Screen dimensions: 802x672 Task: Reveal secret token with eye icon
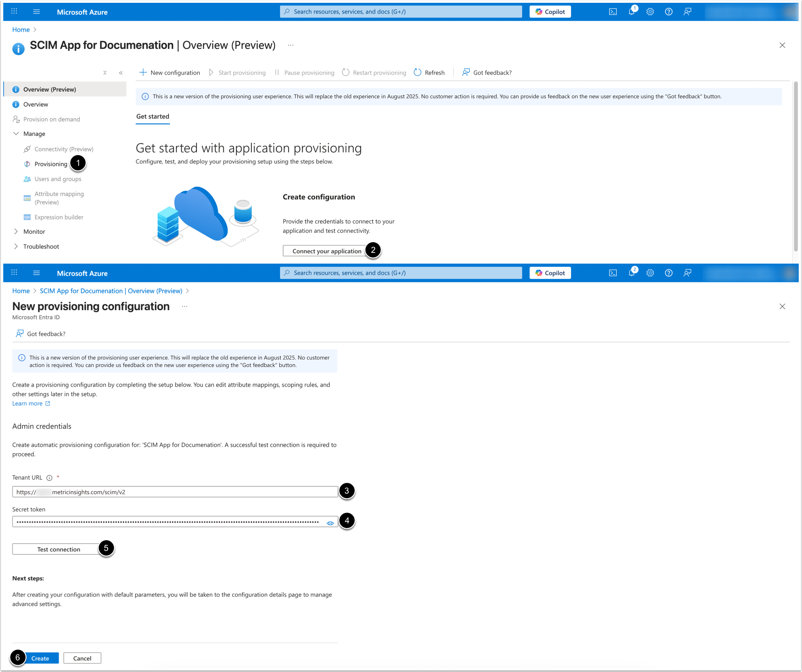pos(330,523)
